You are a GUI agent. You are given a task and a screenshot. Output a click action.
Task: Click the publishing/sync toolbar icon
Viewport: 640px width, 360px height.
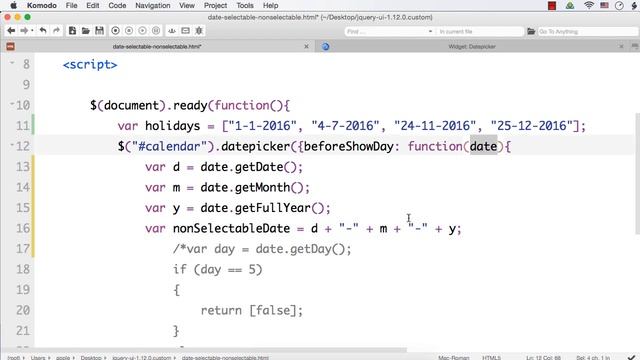[172, 31]
